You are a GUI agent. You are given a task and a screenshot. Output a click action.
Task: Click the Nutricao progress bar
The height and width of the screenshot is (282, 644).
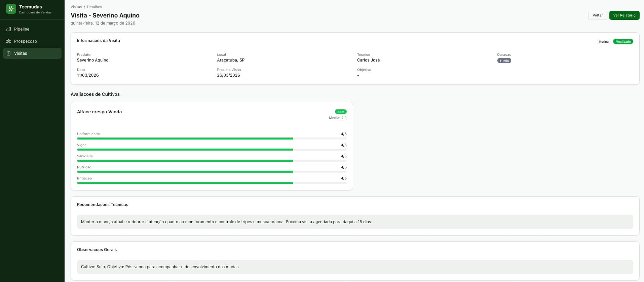click(212, 172)
